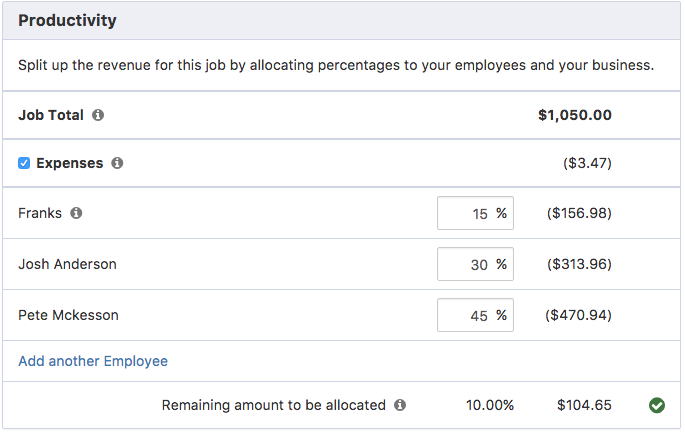
Task: Click the Add another Employee link
Action: click(x=93, y=361)
